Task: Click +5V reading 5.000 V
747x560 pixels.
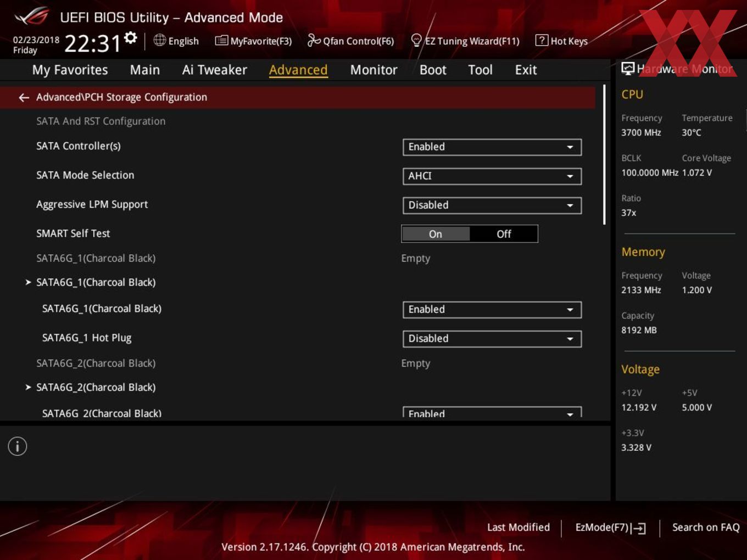Action: point(697,407)
